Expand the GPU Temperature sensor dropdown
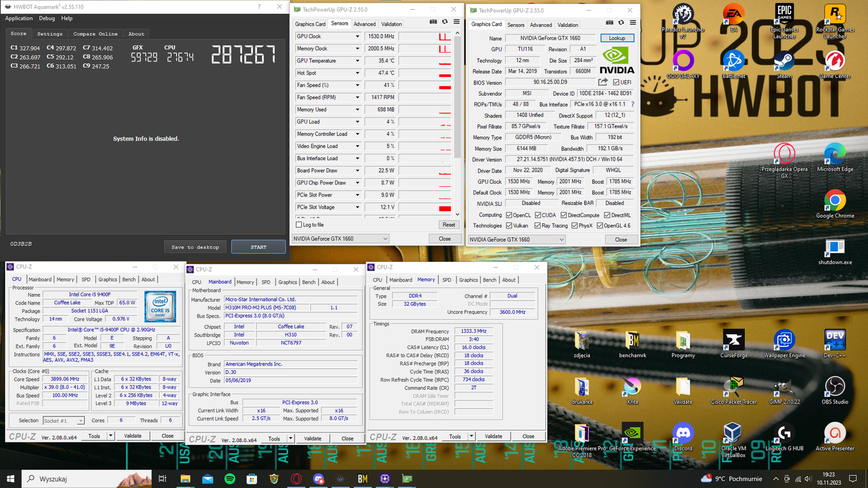This screenshot has width=868, height=488. tap(357, 61)
